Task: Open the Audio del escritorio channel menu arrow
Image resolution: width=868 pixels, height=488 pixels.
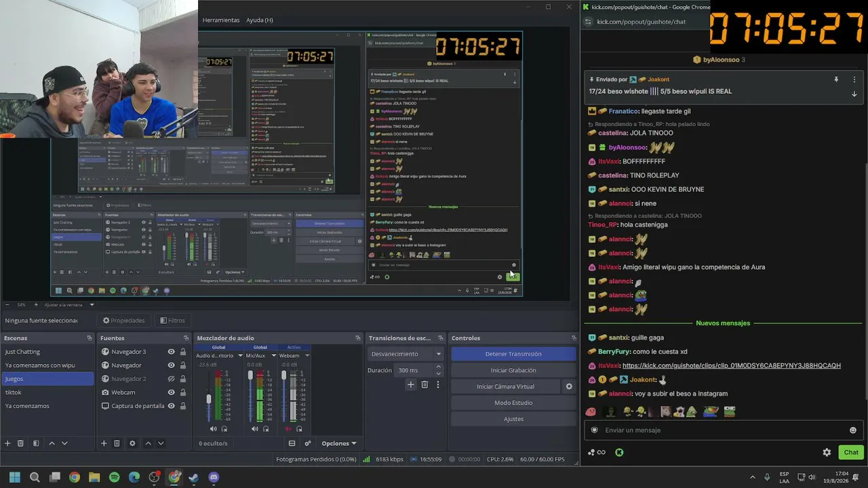Action: click(x=239, y=356)
